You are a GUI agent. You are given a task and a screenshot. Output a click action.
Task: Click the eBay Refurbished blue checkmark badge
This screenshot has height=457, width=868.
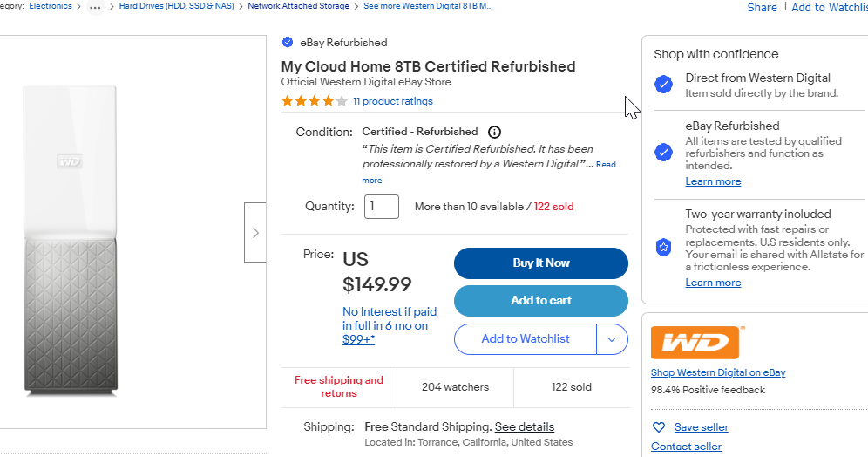point(288,42)
